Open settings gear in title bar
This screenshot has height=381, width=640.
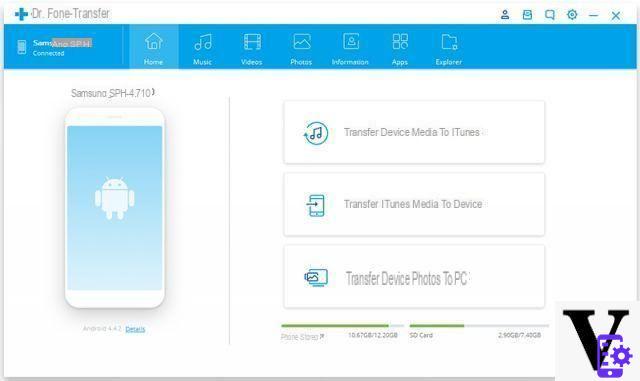(572, 15)
